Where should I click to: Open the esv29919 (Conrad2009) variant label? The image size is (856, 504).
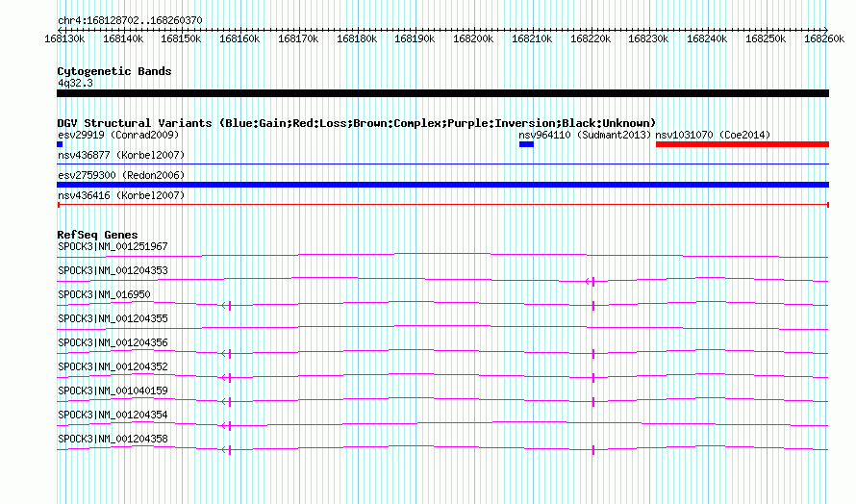[118, 135]
